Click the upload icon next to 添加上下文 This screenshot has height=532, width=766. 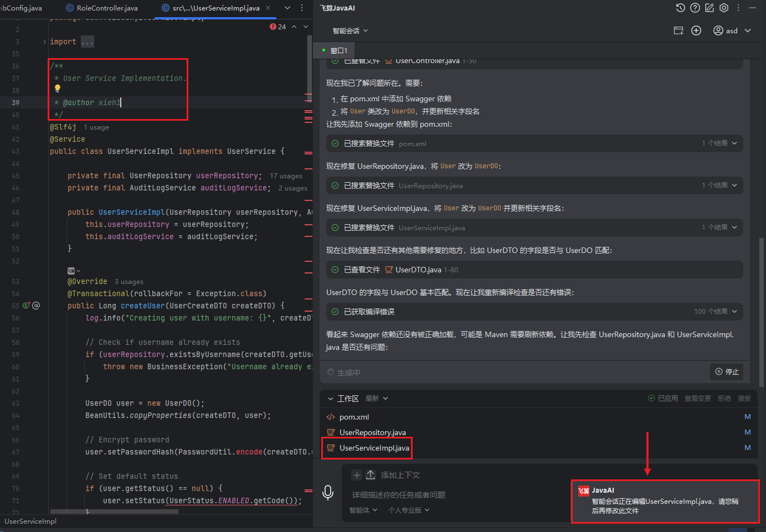(x=371, y=475)
